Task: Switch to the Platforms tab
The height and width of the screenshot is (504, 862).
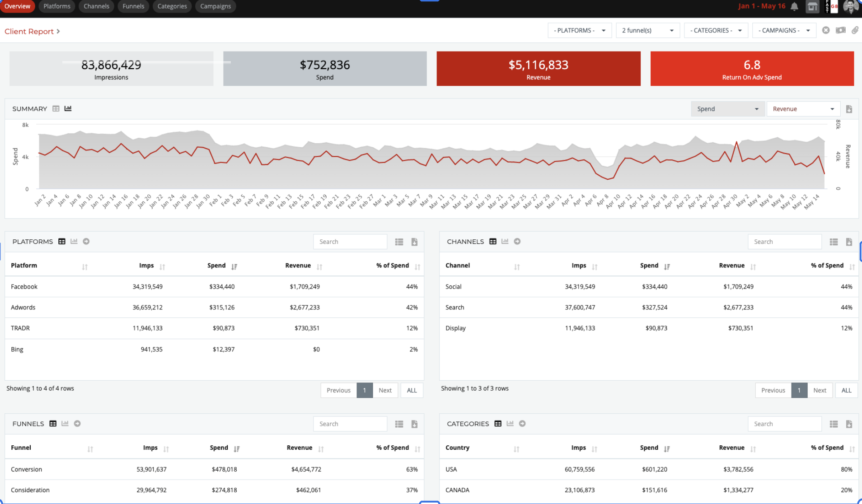Action: 57,6
